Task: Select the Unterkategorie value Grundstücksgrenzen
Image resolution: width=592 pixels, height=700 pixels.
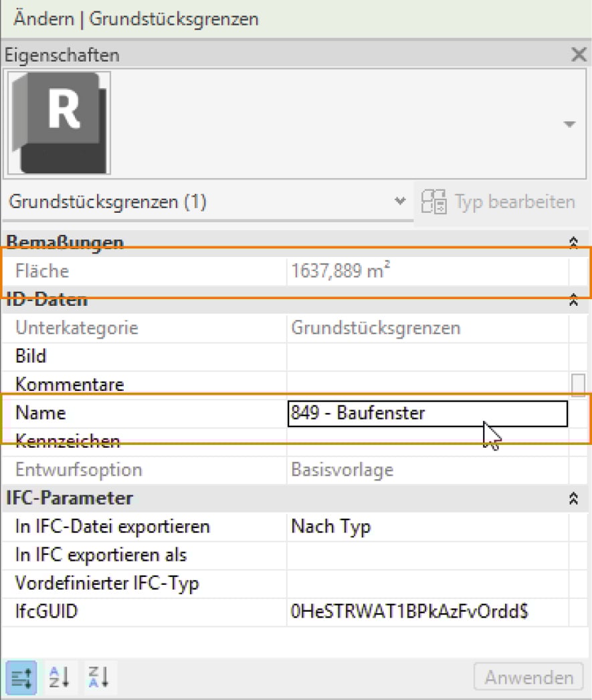Action: (427, 328)
